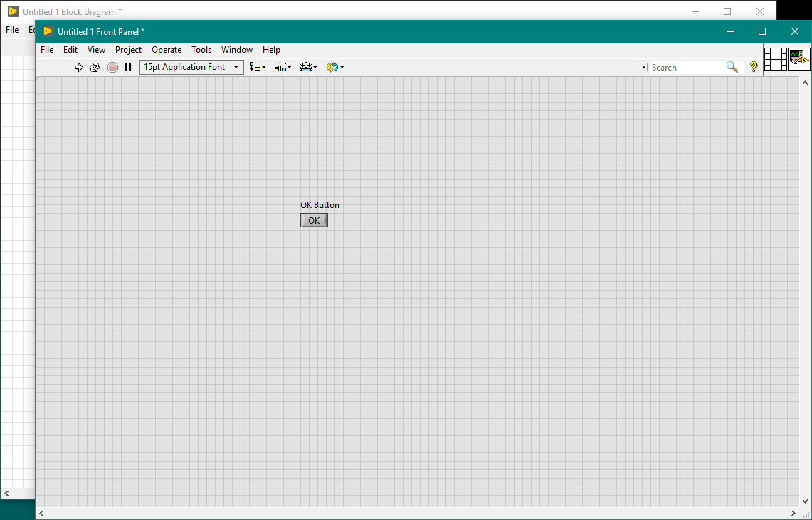Click the Run arrow in the toolbar

tap(79, 67)
